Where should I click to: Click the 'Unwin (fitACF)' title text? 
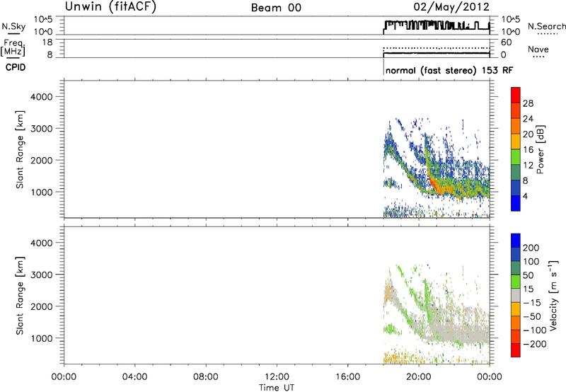110,7
